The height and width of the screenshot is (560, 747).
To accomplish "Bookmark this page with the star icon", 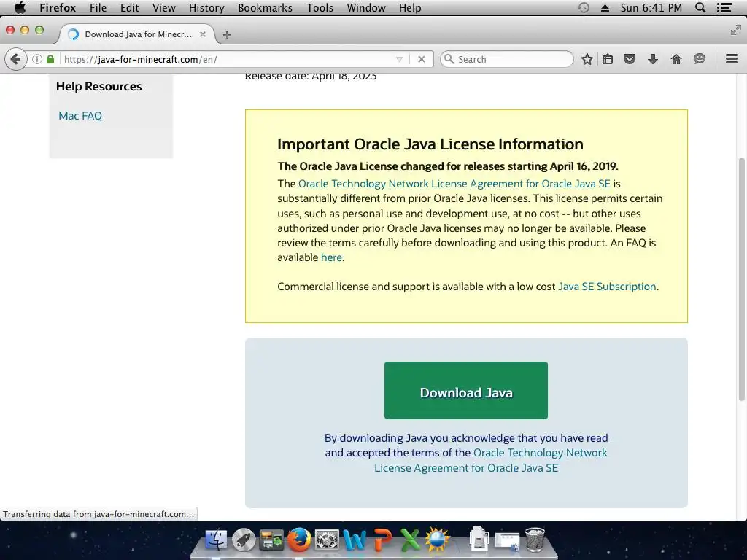I will [587, 59].
